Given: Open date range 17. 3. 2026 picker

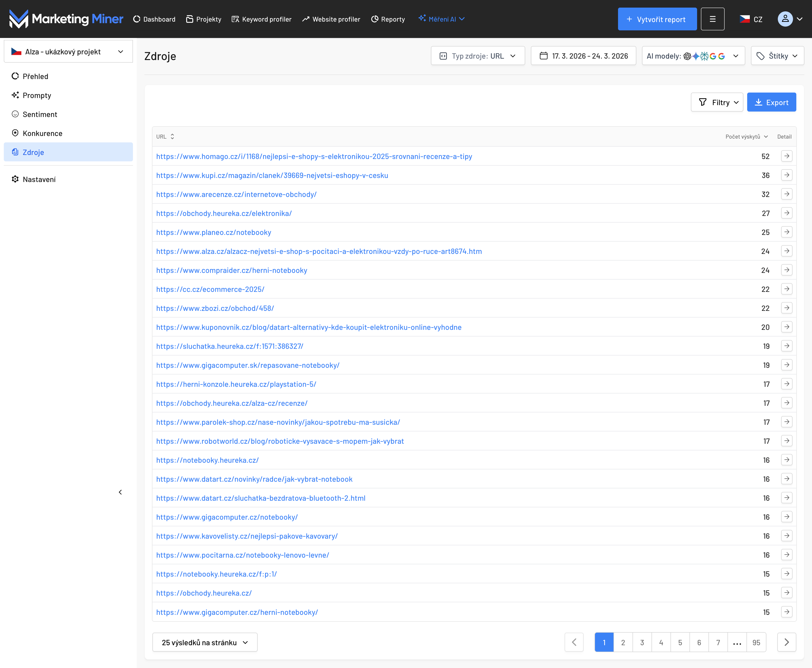Looking at the screenshot, I should [583, 56].
